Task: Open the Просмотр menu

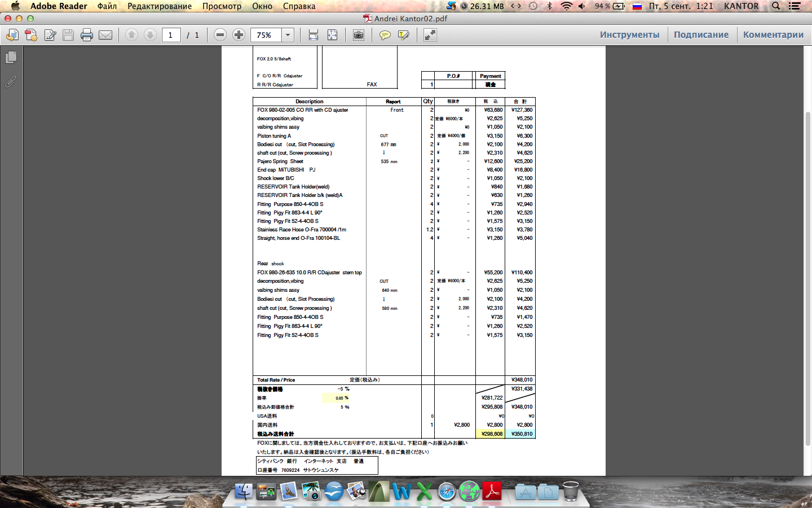Action: [x=222, y=6]
